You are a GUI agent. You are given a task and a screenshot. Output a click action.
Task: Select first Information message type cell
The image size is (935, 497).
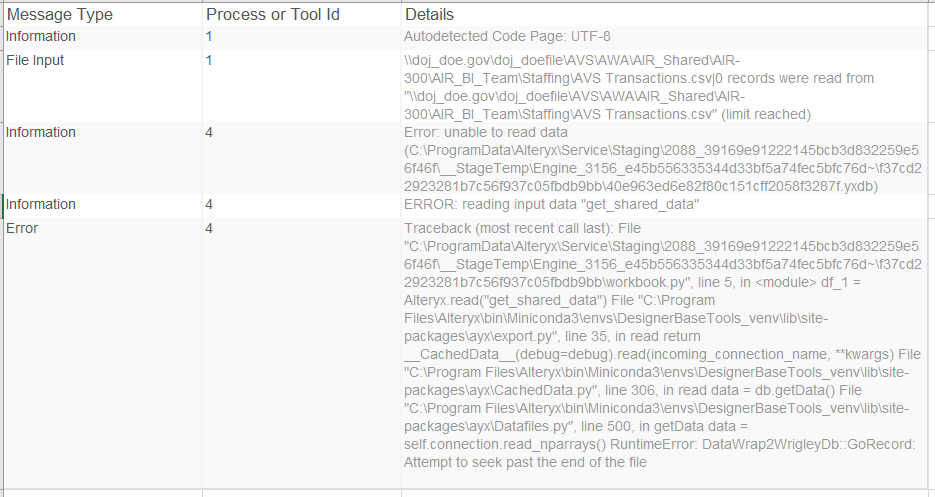(41, 37)
